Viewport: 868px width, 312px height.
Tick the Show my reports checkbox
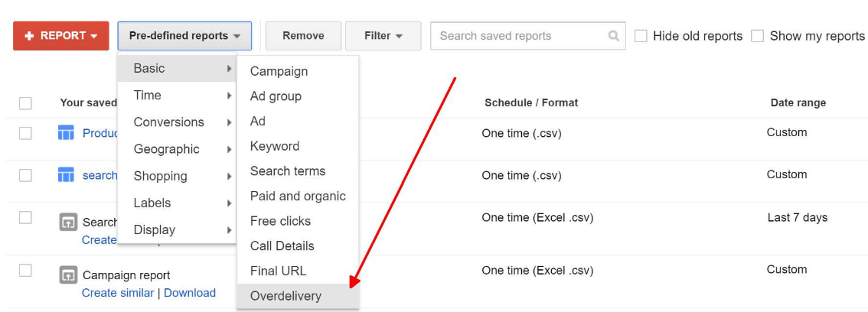757,36
